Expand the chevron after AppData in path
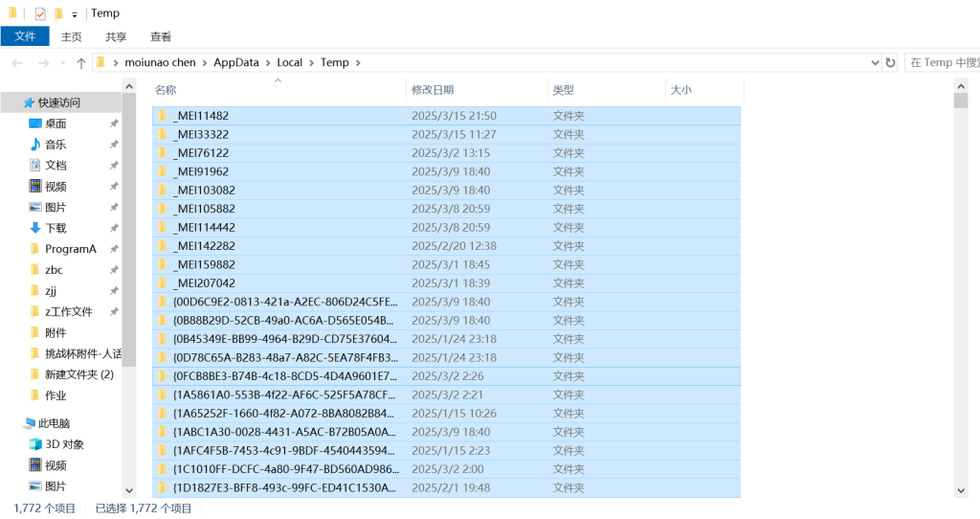The width and height of the screenshot is (980, 519). tap(268, 63)
